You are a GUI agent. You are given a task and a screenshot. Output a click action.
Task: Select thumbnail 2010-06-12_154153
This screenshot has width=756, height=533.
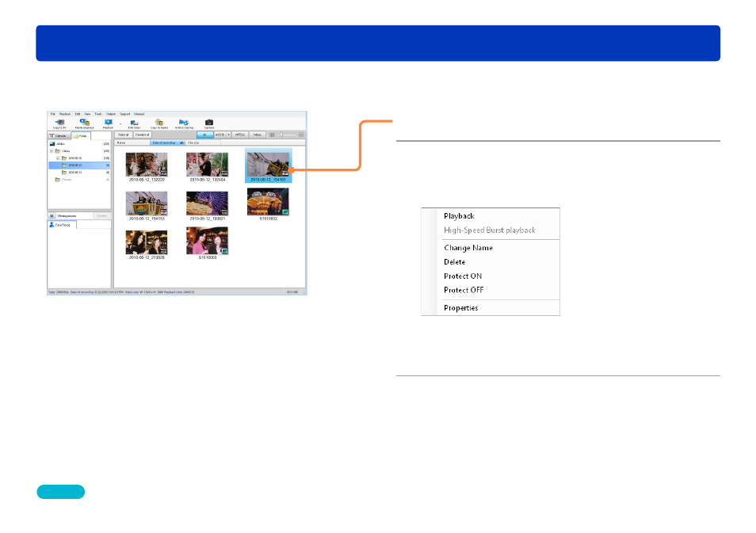[x=147, y=205]
